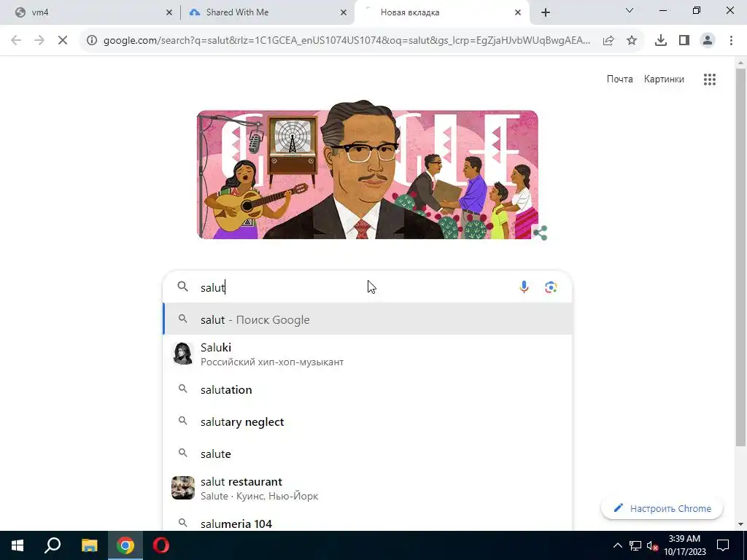
Task: Open the Почта link
Action: point(619,79)
